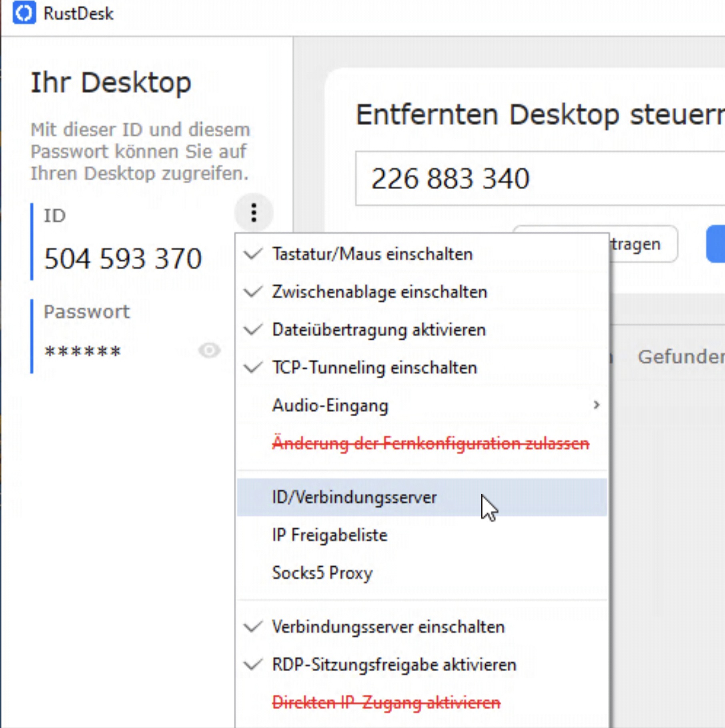Viewport: 725px width, 728px height.
Task: Open the IP Freigabeliste entry
Action: click(x=329, y=535)
